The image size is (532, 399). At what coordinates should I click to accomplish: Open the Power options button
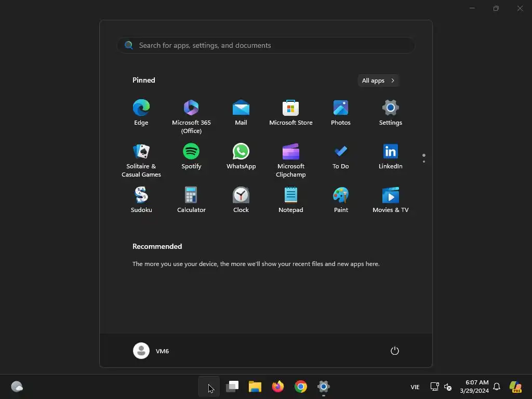pos(395,351)
